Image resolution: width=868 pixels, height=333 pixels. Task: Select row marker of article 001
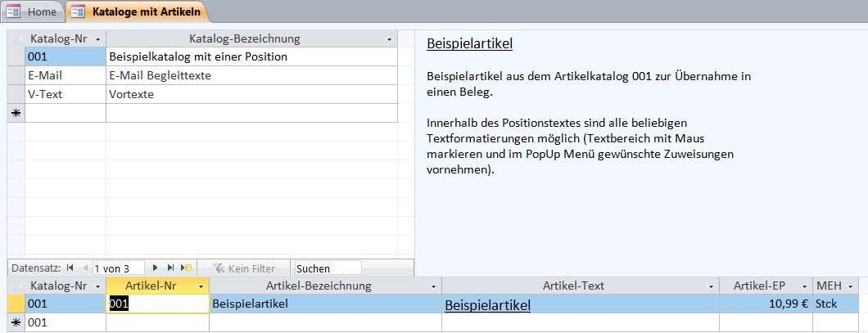pos(16,303)
